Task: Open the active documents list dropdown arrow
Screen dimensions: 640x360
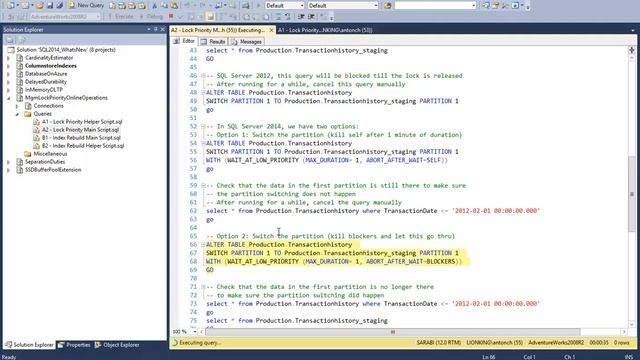Action: pyautogui.click(x=632, y=30)
